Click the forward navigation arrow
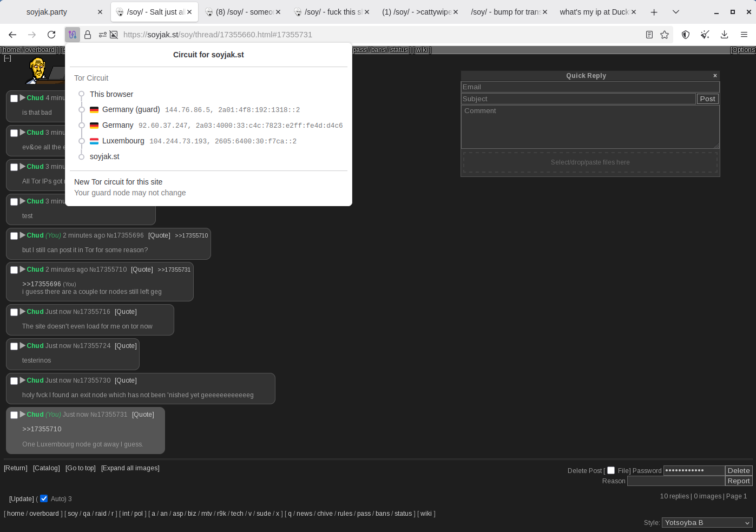Screen dimensions: 756x532 tap(32, 35)
